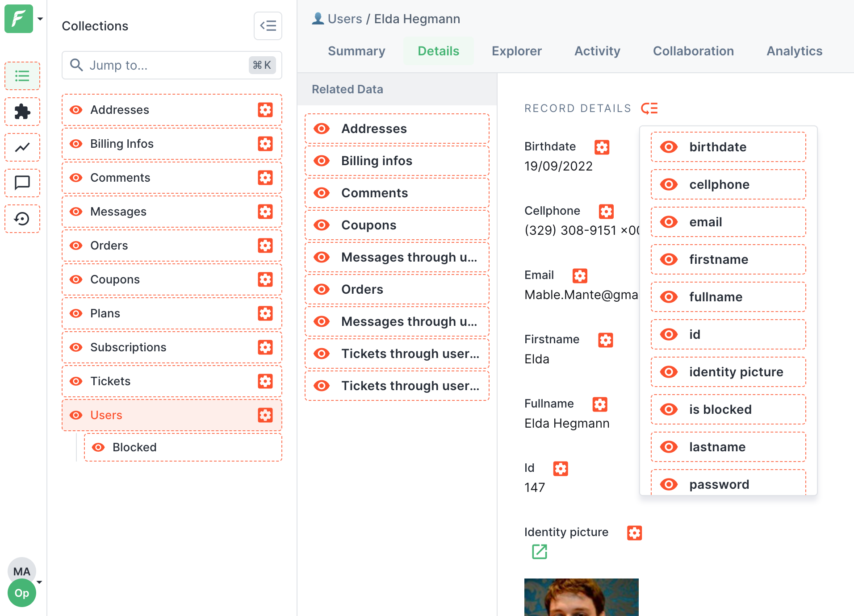Open the puzzle piece add-ons icon

[22, 112]
